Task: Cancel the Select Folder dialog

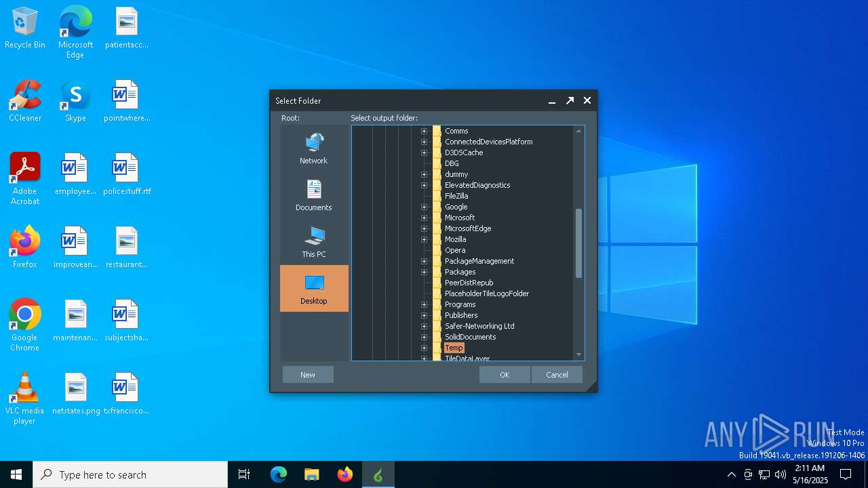Action: (x=557, y=375)
